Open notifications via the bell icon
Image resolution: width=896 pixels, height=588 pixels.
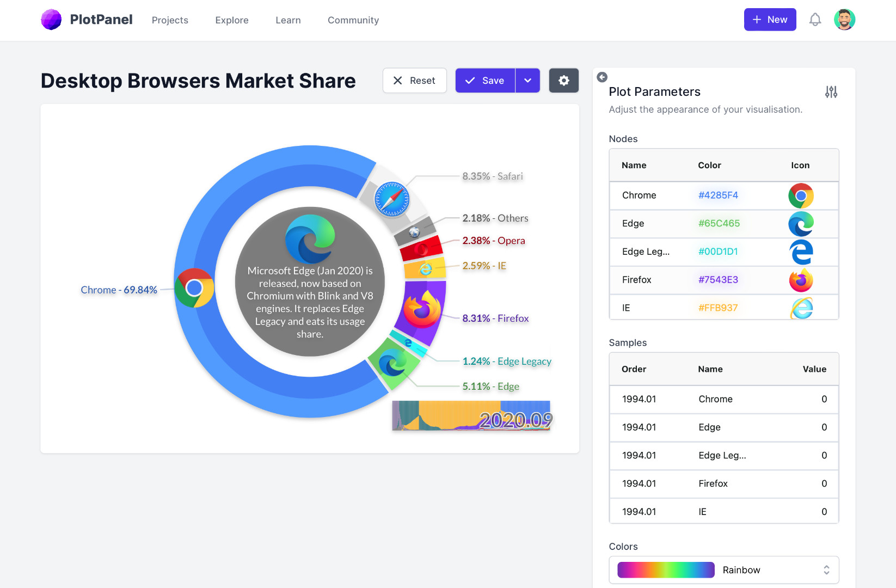click(x=815, y=19)
